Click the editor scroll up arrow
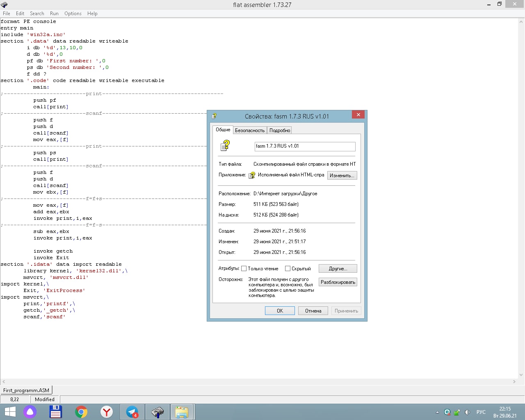 coord(521,22)
